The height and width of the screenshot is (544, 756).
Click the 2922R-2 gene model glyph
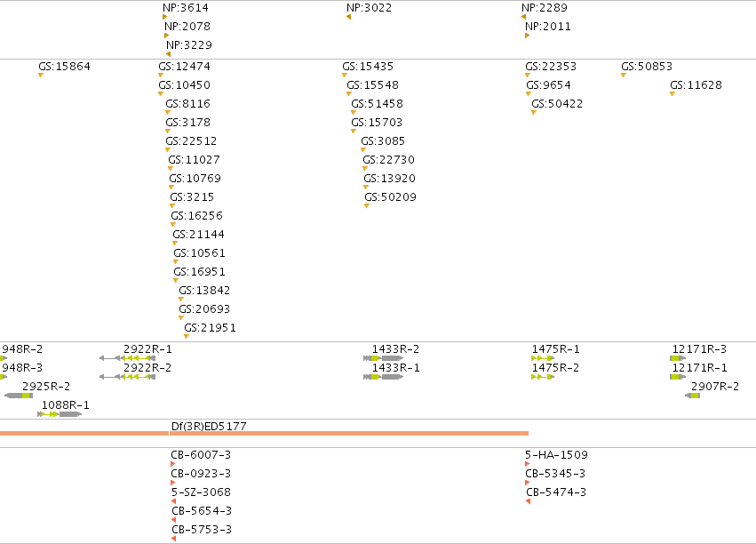(127, 377)
